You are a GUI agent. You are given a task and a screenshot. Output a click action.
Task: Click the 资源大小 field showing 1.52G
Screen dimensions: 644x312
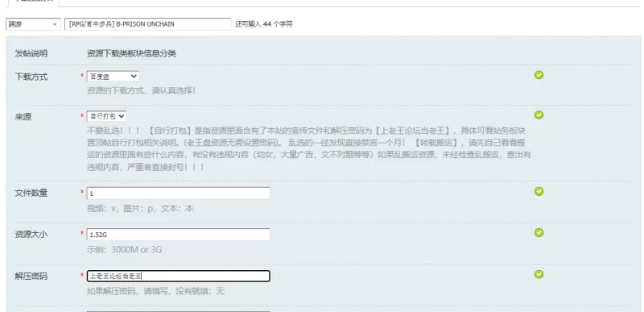pyautogui.click(x=178, y=235)
